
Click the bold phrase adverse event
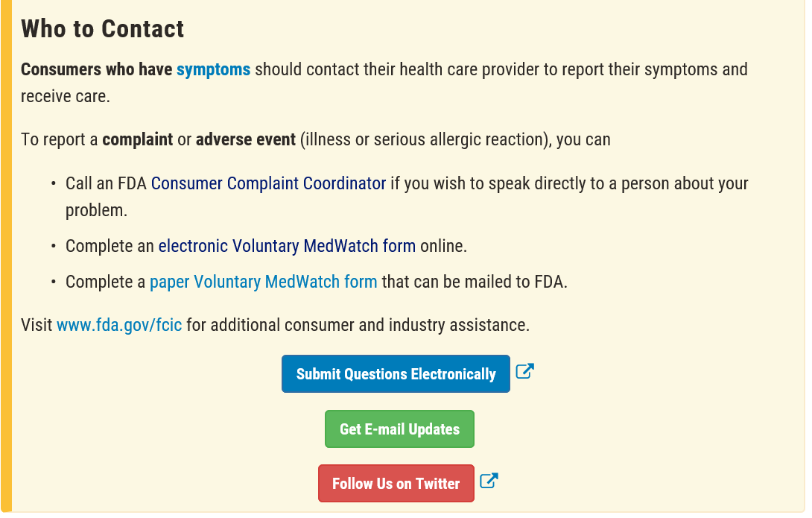(245, 139)
